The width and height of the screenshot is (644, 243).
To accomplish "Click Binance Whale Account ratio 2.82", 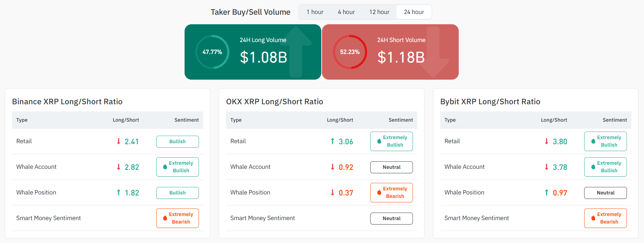I will point(132,167).
